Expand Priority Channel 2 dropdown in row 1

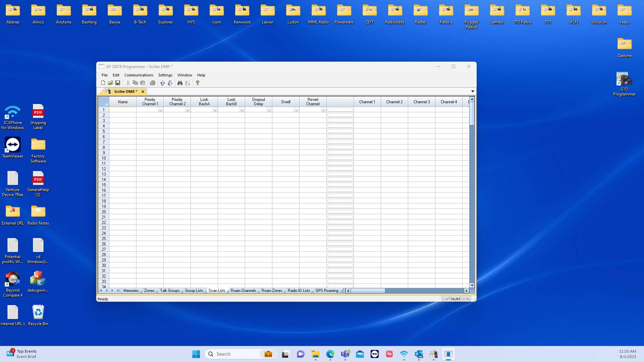188,110
